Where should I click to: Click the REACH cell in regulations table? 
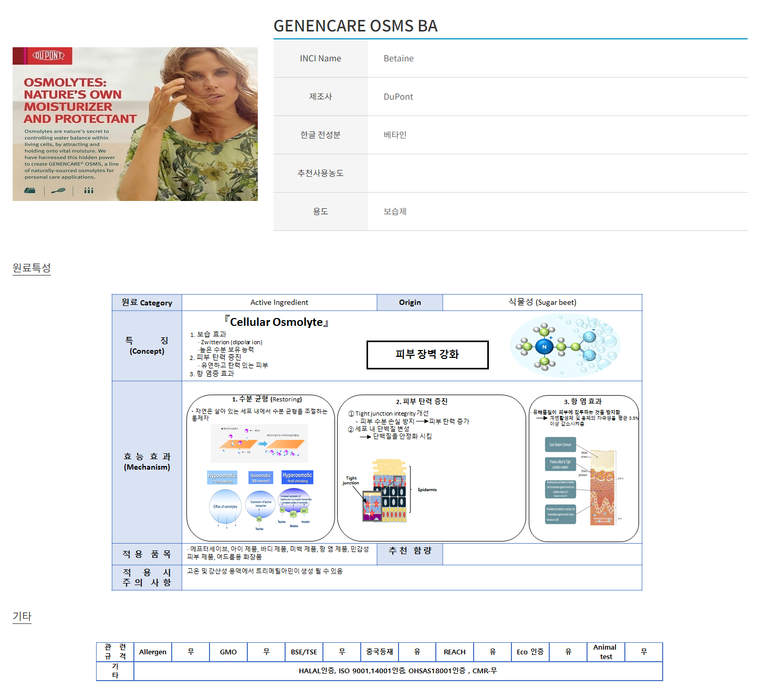pyautogui.click(x=454, y=652)
